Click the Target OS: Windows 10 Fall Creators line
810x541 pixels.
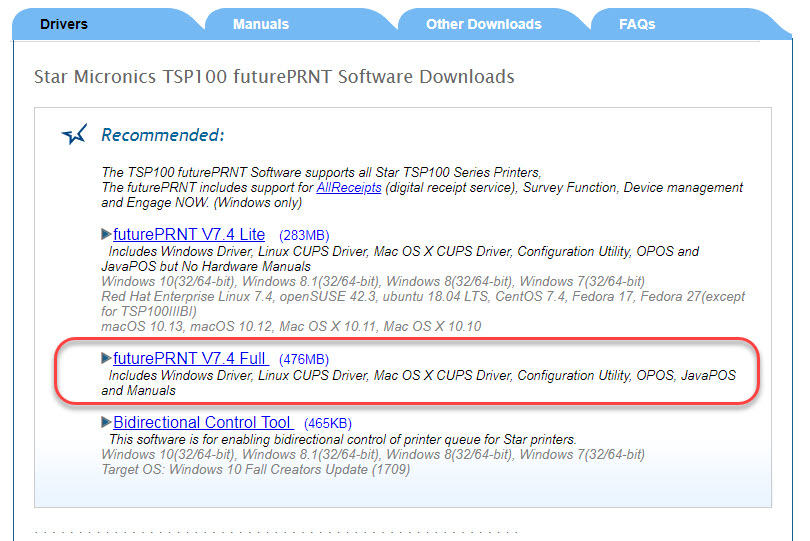[256, 470]
